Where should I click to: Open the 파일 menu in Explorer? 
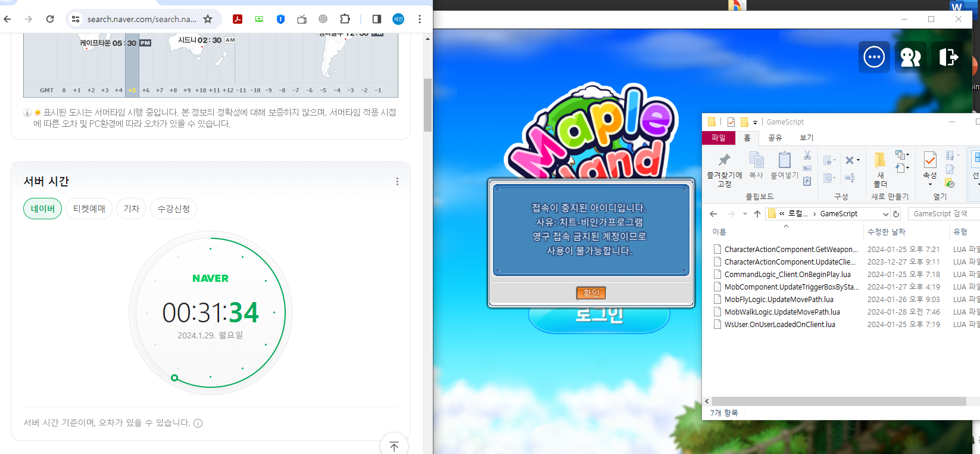coord(719,138)
